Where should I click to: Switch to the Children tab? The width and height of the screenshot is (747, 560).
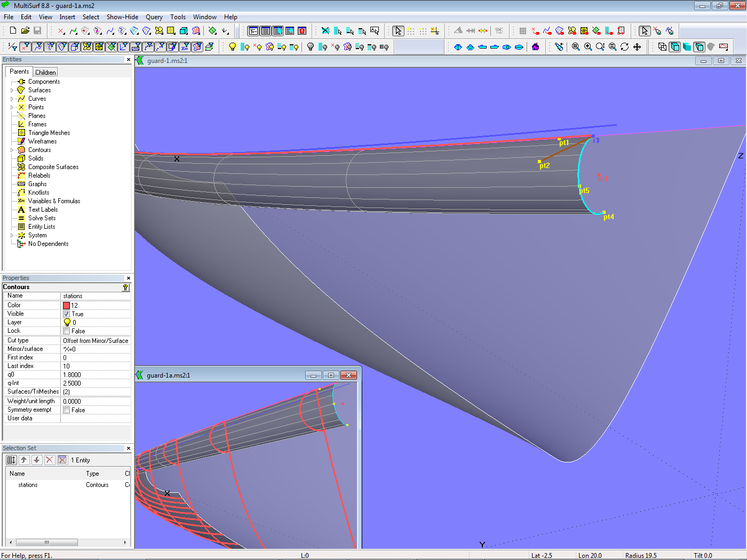pyautogui.click(x=45, y=73)
